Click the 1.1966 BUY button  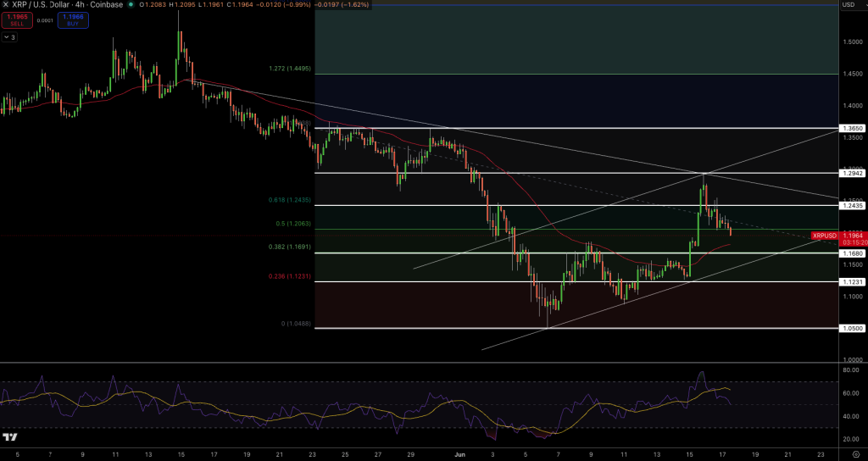pos(73,20)
